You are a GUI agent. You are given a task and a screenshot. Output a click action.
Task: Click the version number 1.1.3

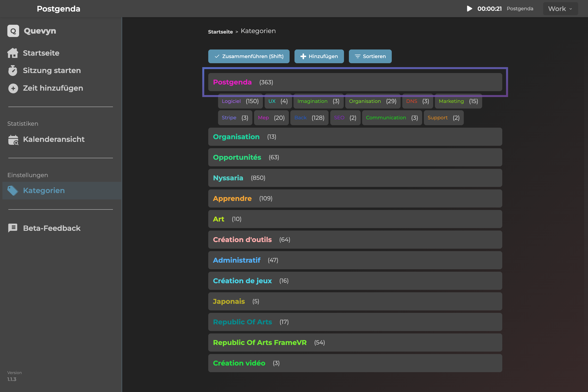pos(12,379)
